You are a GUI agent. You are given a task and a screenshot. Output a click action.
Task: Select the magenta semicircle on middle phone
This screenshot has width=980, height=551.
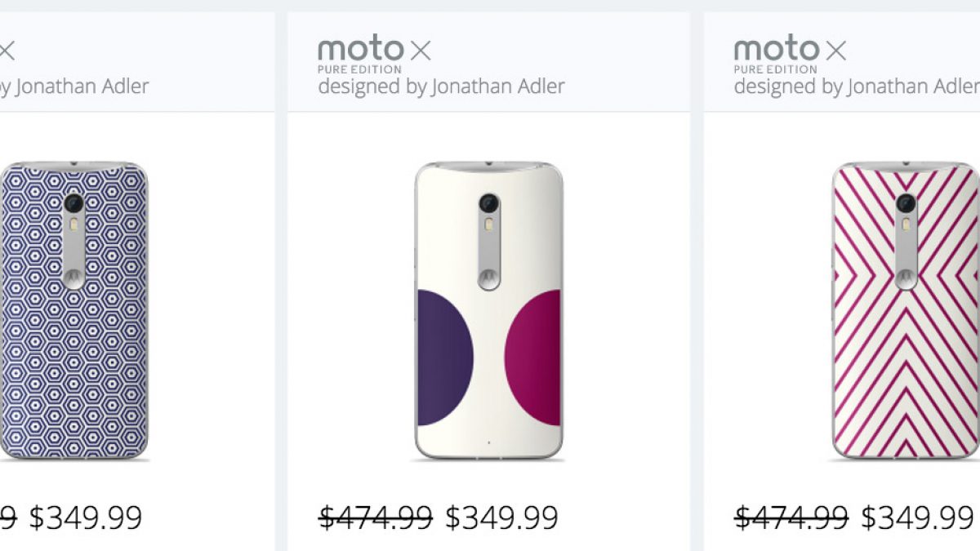(533, 358)
